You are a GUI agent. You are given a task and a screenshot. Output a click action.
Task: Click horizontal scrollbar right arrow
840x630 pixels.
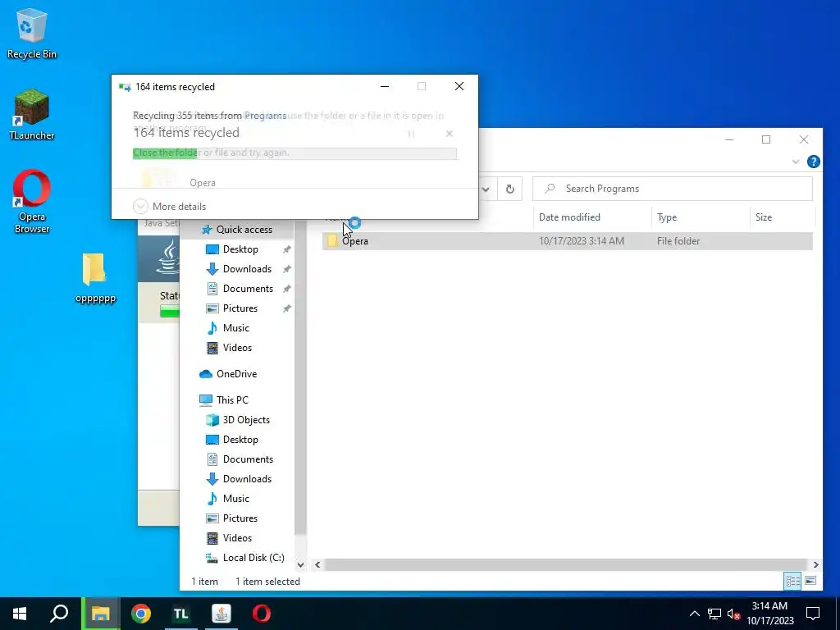coord(815,564)
